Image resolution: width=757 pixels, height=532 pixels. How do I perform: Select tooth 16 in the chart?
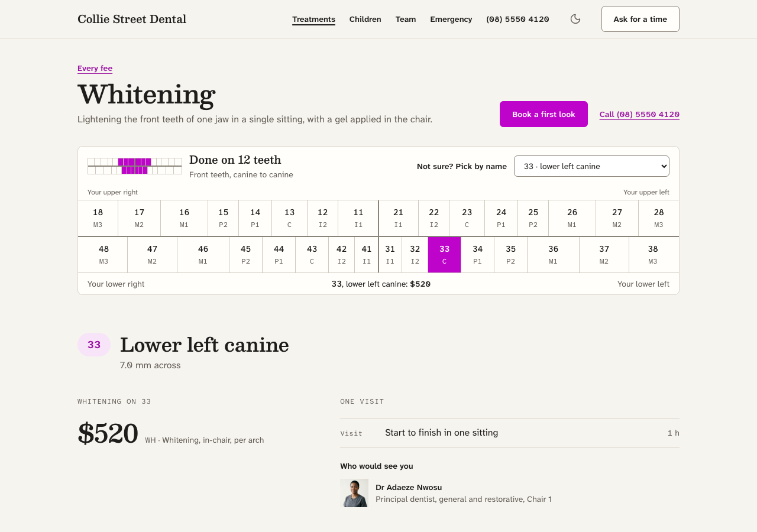[x=185, y=218]
